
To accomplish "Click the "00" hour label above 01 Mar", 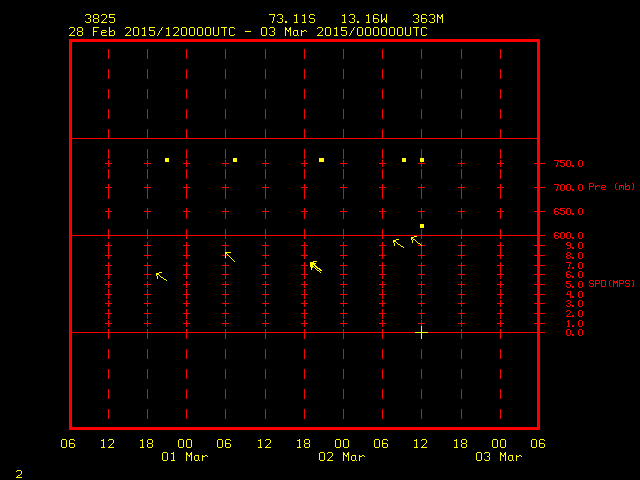I will pos(185,444).
